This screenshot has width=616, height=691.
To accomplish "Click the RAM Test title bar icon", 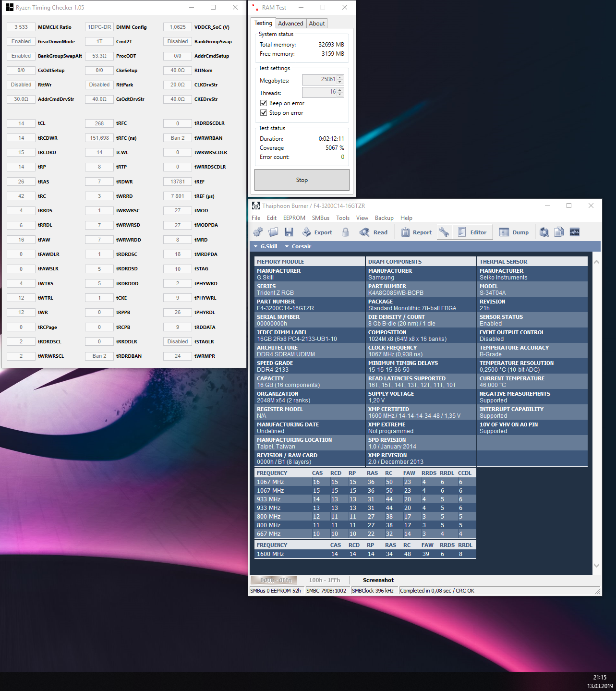I will (255, 8).
